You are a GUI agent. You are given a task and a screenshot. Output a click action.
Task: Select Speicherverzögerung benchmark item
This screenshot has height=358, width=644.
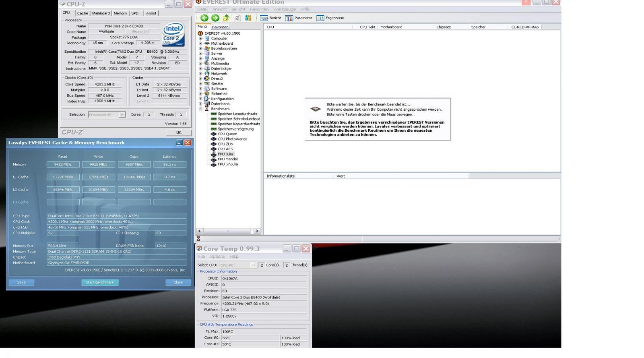[x=235, y=129]
